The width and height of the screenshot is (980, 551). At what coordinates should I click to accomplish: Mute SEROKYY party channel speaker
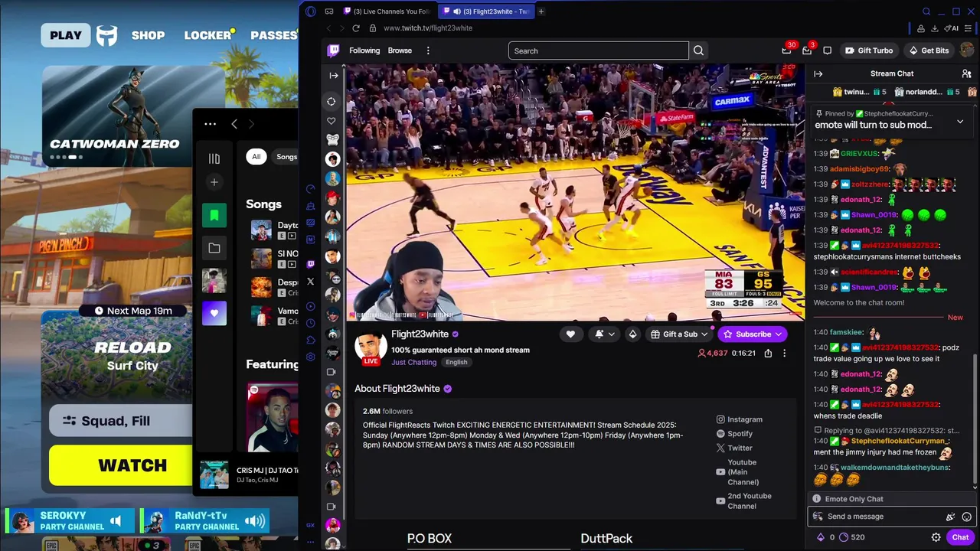pos(116,521)
